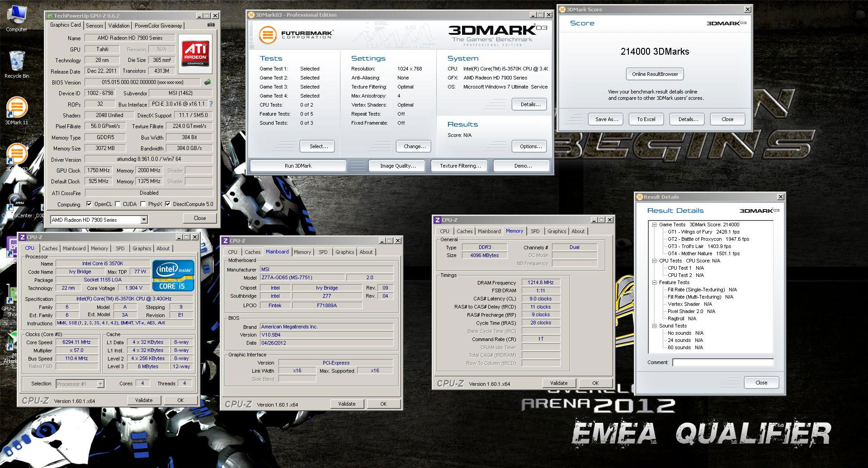The width and height of the screenshot is (868, 468).
Task: Click the CPU-Z processor window title icon
Action: point(22,237)
